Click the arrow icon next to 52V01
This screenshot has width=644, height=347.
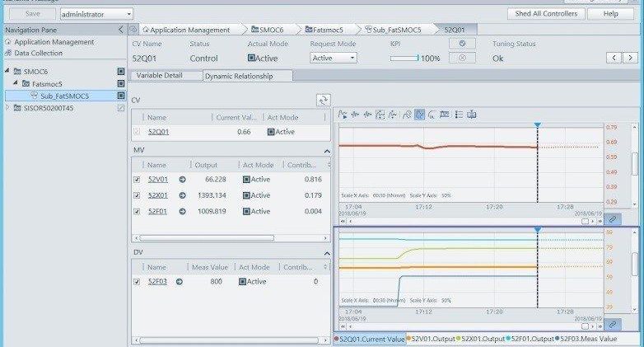[x=182, y=179]
